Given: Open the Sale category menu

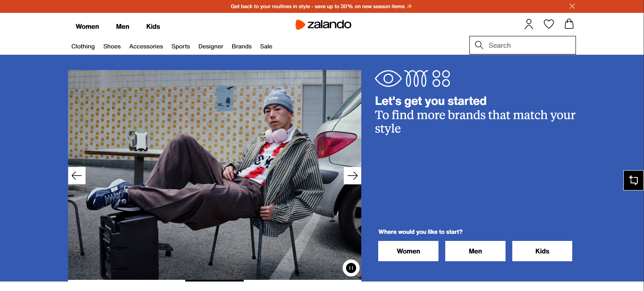Looking at the screenshot, I should pyautogui.click(x=266, y=46).
